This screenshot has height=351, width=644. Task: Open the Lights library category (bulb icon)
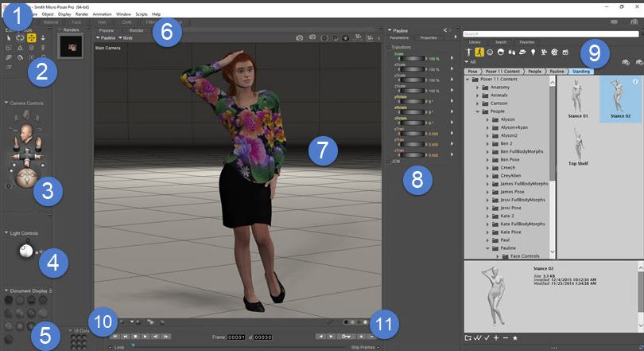533,53
